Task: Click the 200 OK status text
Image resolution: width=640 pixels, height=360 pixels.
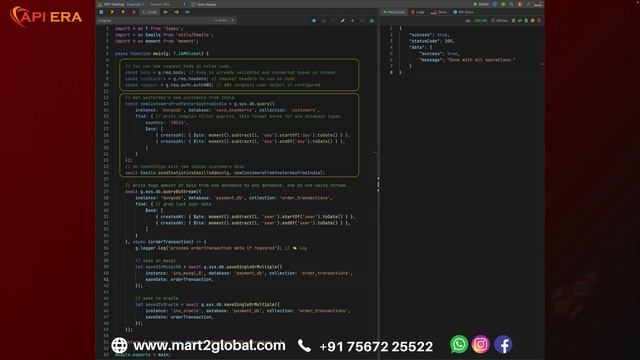Action: [x=480, y=20]
